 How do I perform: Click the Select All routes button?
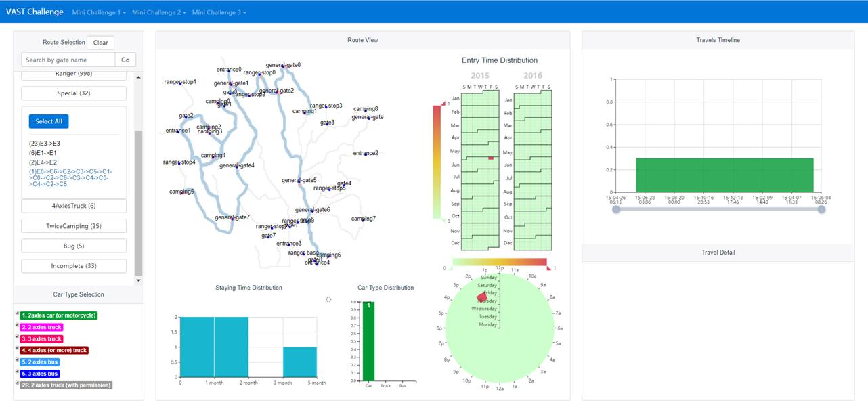(x=49, y=121)
